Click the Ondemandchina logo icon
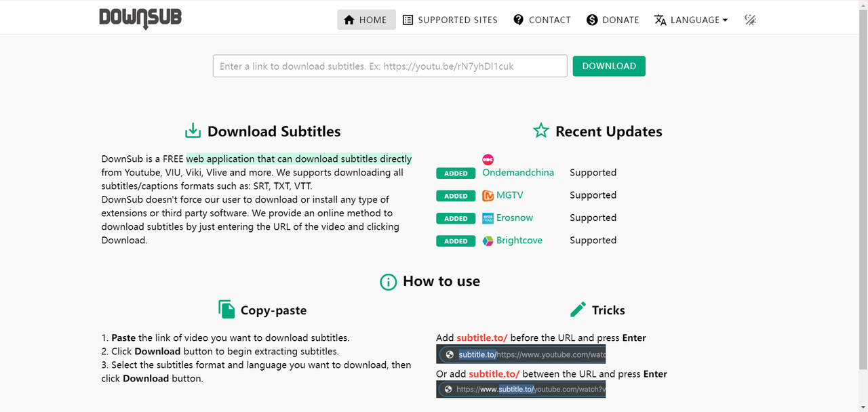The image size is (868, 412). tap(488, 159)
